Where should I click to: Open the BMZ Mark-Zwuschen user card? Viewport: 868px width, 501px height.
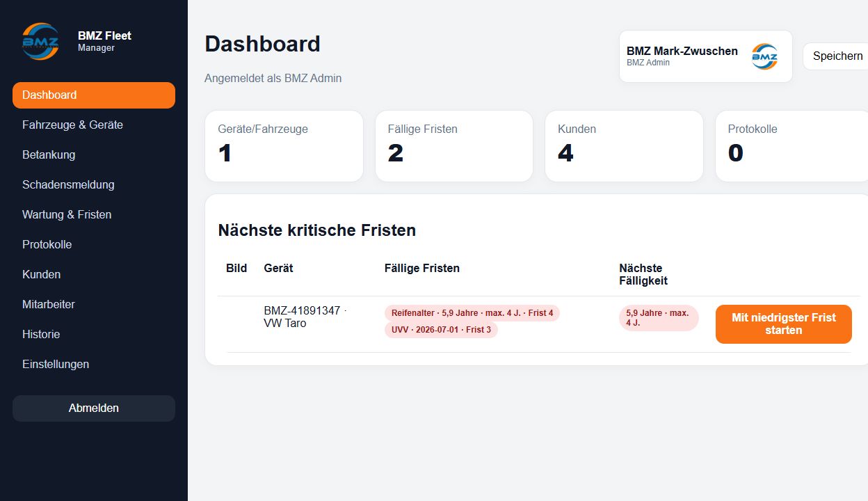point(706,56)
